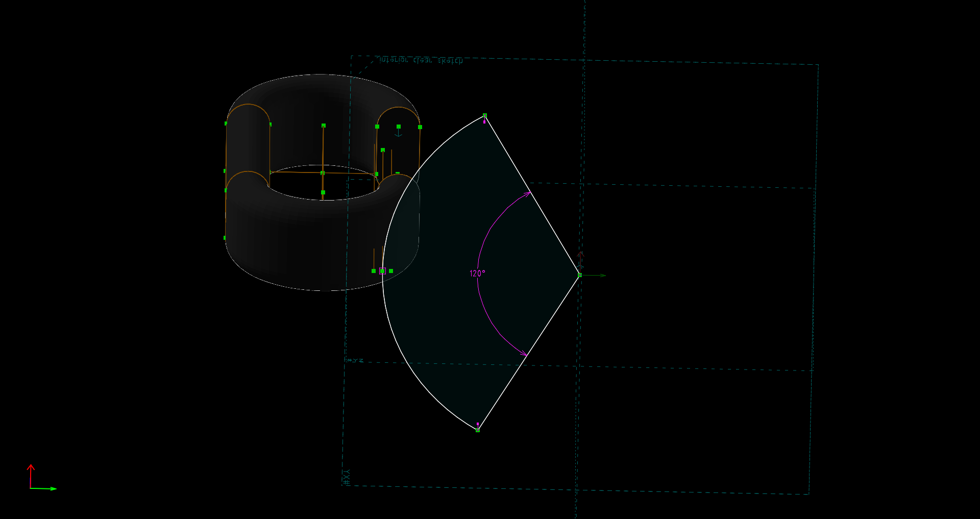This screenshot has width=980, height=519.
Task: Select the 120° angle dimension label
Action: [x=477, y=274]
